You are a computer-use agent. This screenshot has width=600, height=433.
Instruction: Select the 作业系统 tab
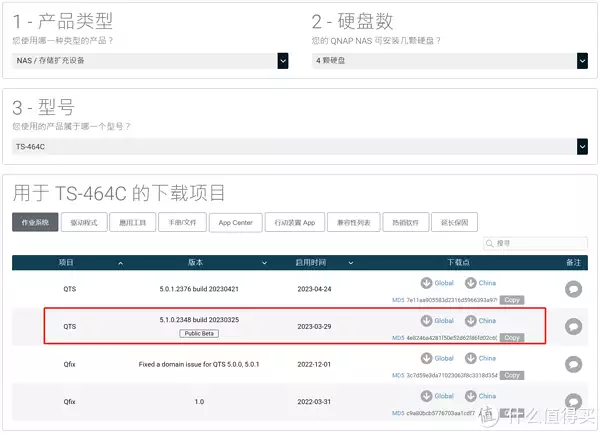click(35, 222)
